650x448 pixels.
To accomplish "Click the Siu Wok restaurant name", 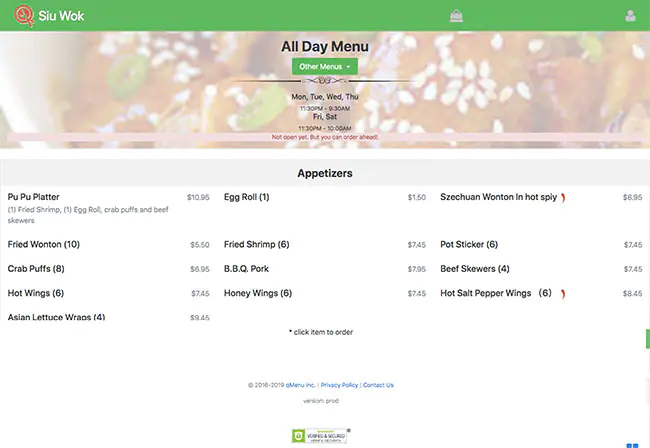I will 62,16.
